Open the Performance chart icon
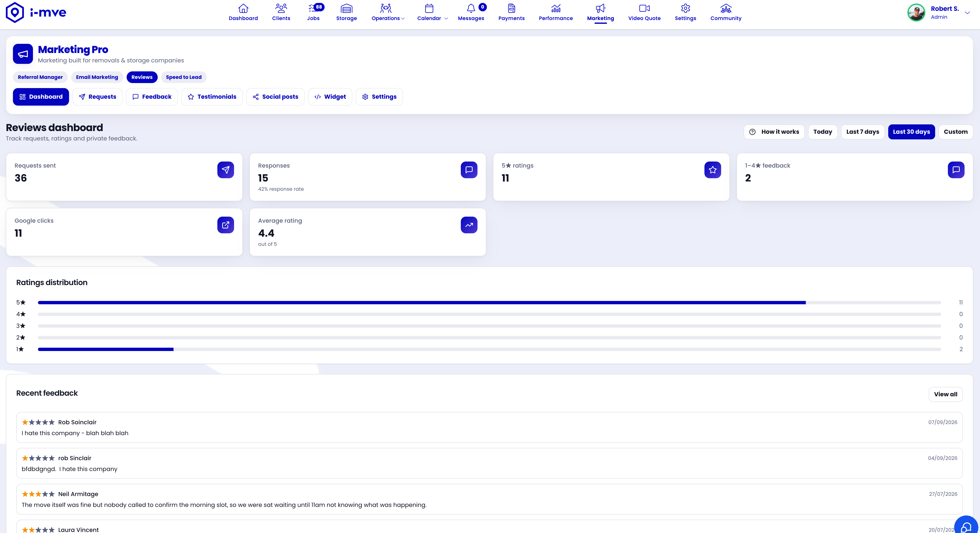 [556, 8]
